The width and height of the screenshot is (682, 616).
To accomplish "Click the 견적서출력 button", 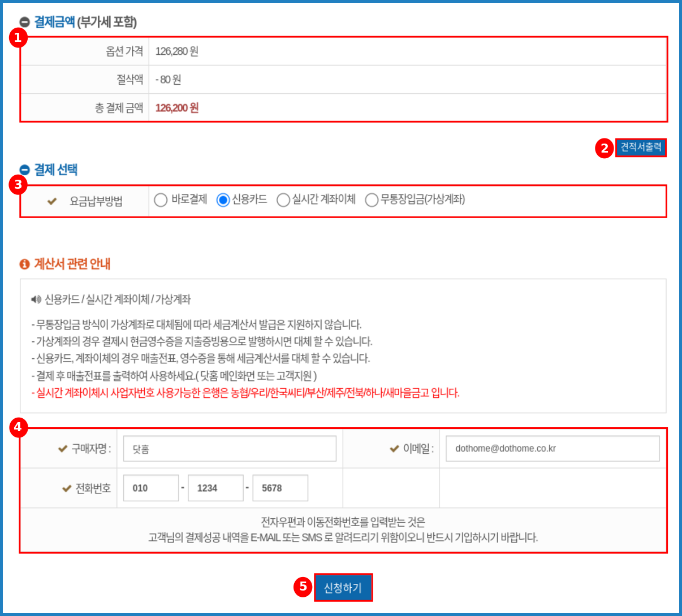I will click(x=641, y=148).
